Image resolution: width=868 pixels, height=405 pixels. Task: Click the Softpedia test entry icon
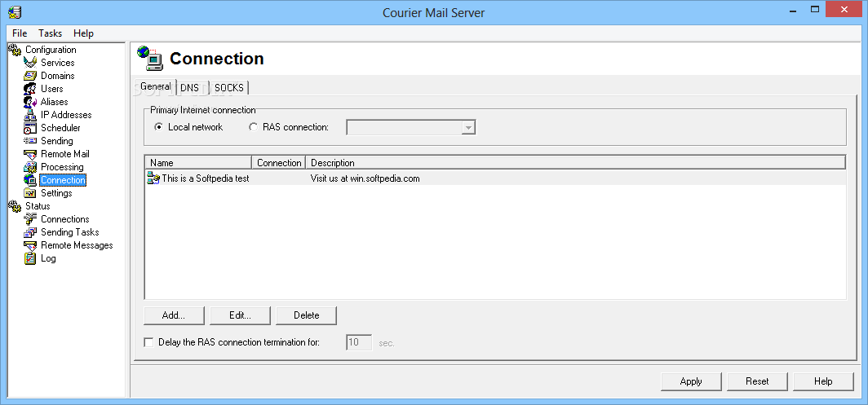coord(153,178)
